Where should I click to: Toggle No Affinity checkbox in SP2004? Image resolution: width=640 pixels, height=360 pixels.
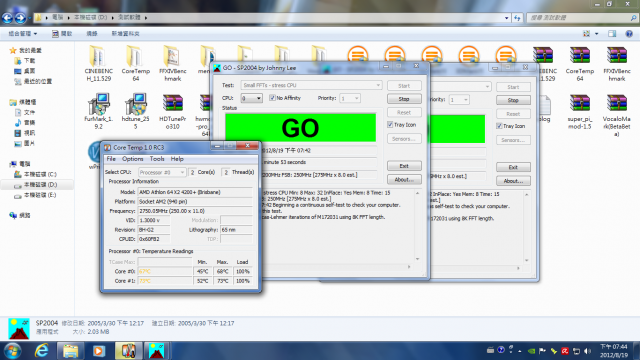click(x=272, y=98)
